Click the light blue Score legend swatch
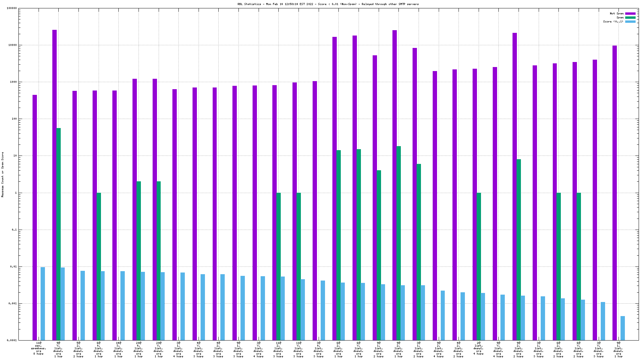Screen dimensions: 644x362 pyautogui.click(x=630, y=21)
